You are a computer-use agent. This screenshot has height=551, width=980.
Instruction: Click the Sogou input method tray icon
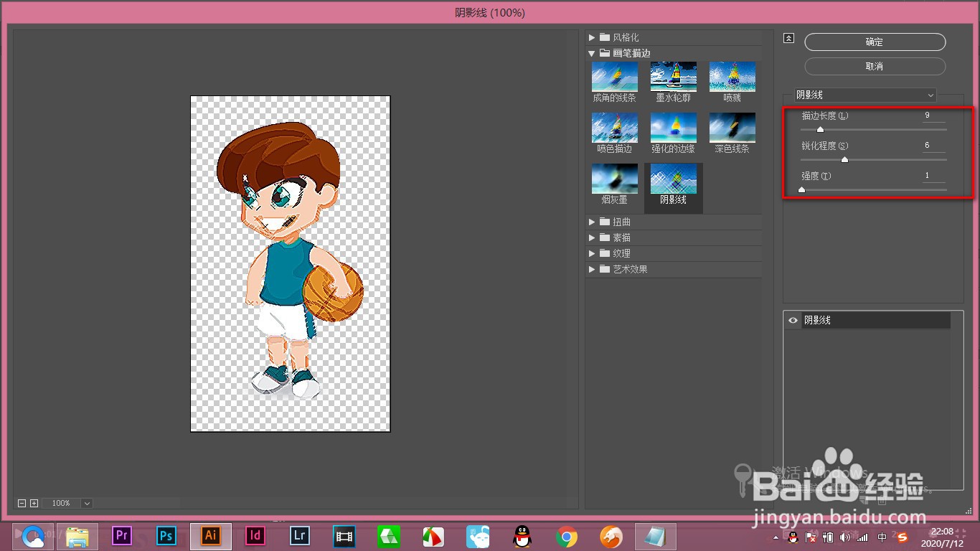[x=903, y=537]
